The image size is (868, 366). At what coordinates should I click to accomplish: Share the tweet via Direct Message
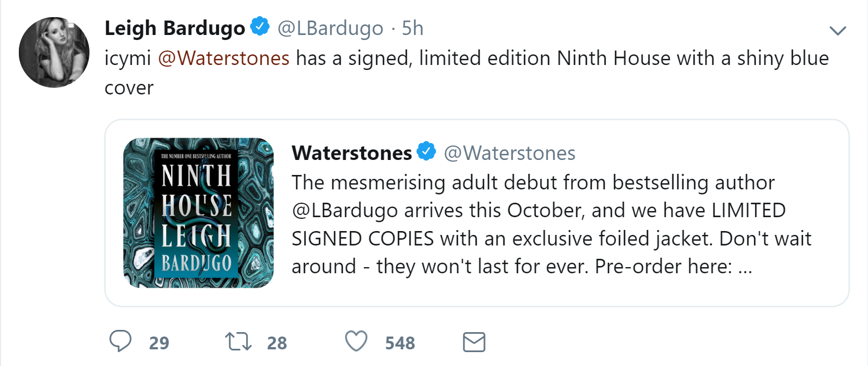(x=473, y=342)
